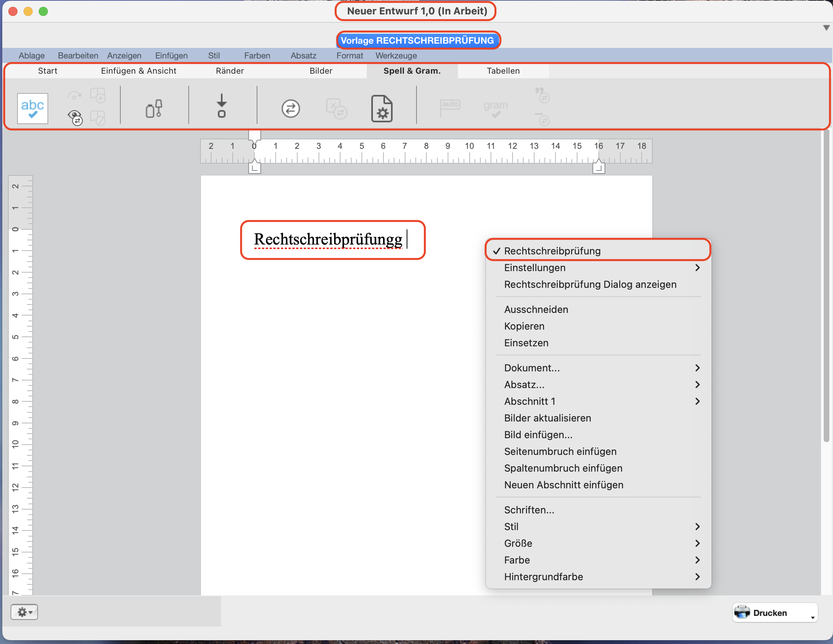The image size is (833, 644).
Task: Open the Werkzeuge menu
Action: coord(396,55)
